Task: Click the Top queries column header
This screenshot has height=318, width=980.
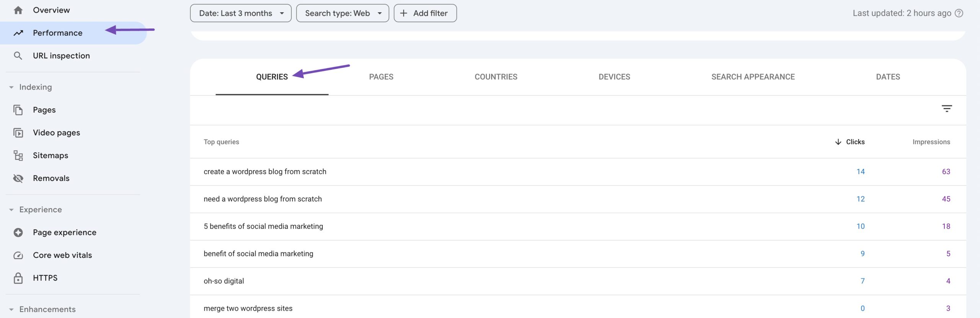Action: click(x=221, y=142)
